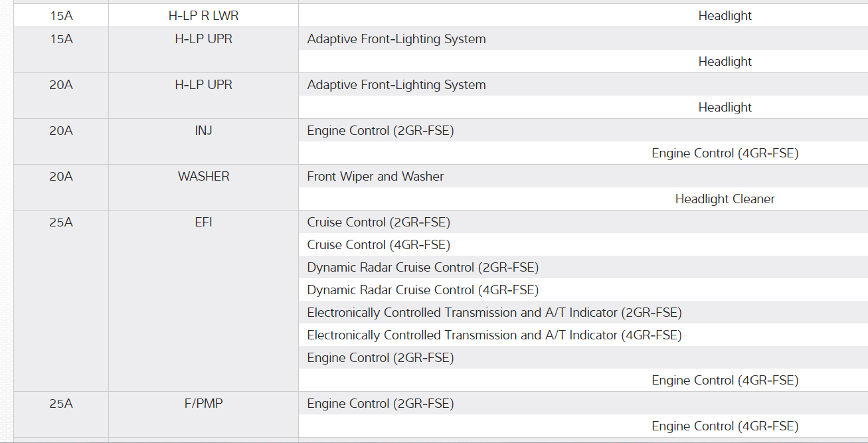Click the 20A rating beside WASHER

[x=60, y=177]
